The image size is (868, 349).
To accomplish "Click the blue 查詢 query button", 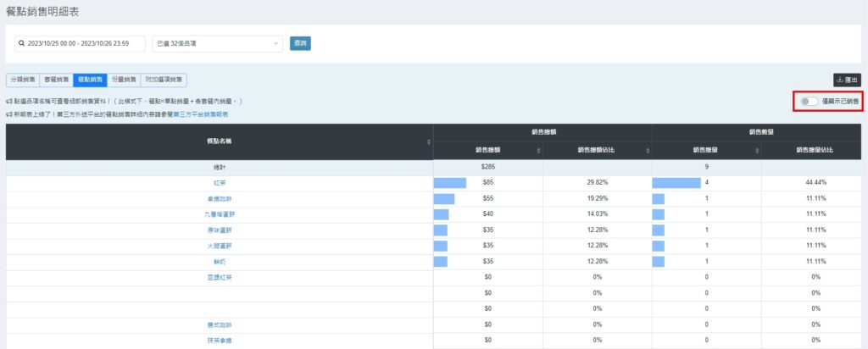I will tap(300, 43).
